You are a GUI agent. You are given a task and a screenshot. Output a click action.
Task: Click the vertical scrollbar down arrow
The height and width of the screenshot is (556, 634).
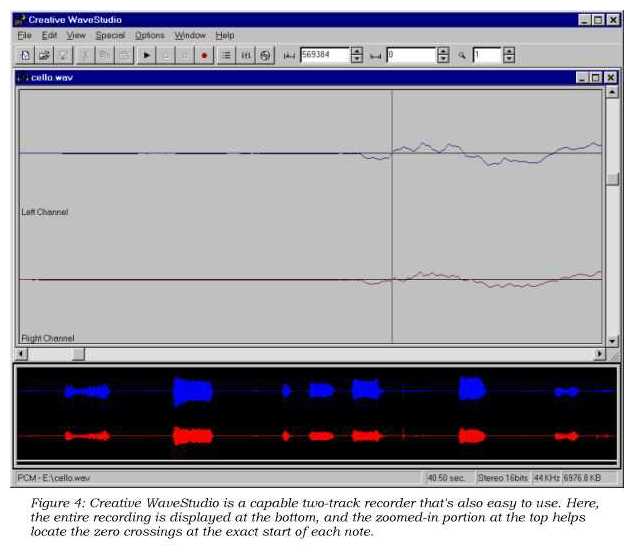coord(612,341)
